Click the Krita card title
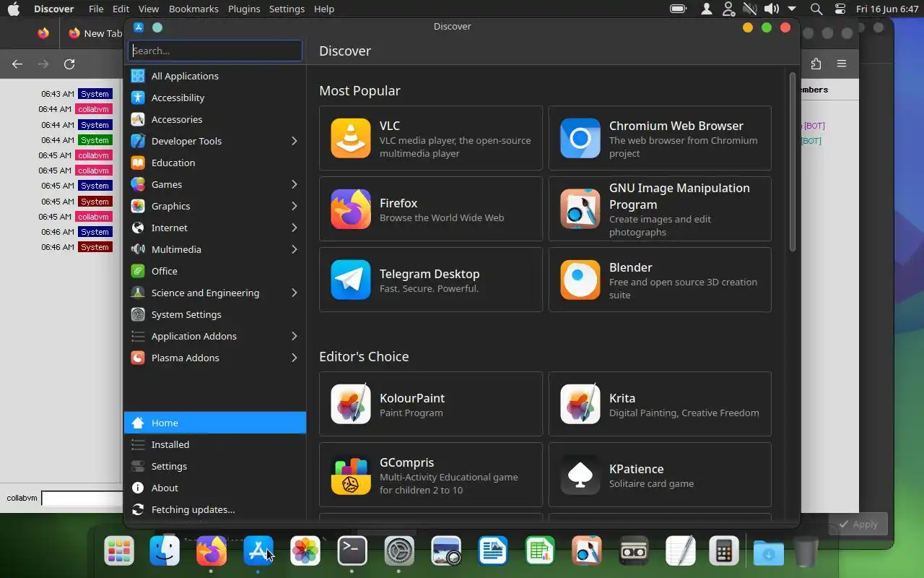924x578 pixels. [622, 398]
